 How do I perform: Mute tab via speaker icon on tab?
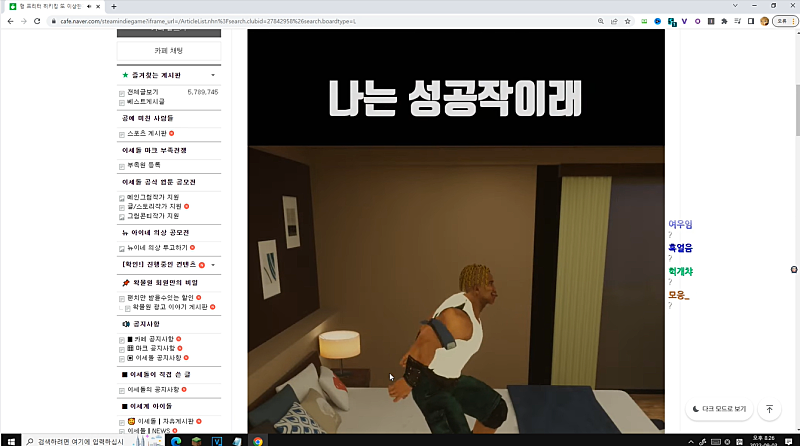89,7
